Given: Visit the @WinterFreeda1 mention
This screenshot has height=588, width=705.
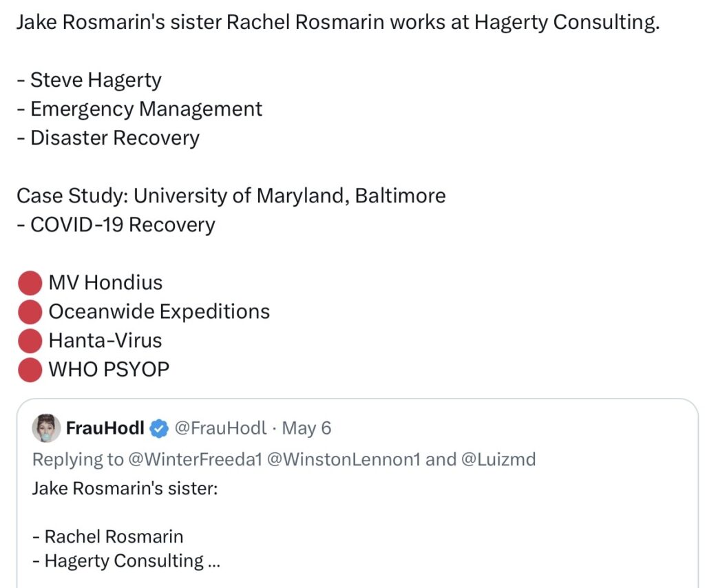Looking at the screenshot, I should [x=195, y=459].
